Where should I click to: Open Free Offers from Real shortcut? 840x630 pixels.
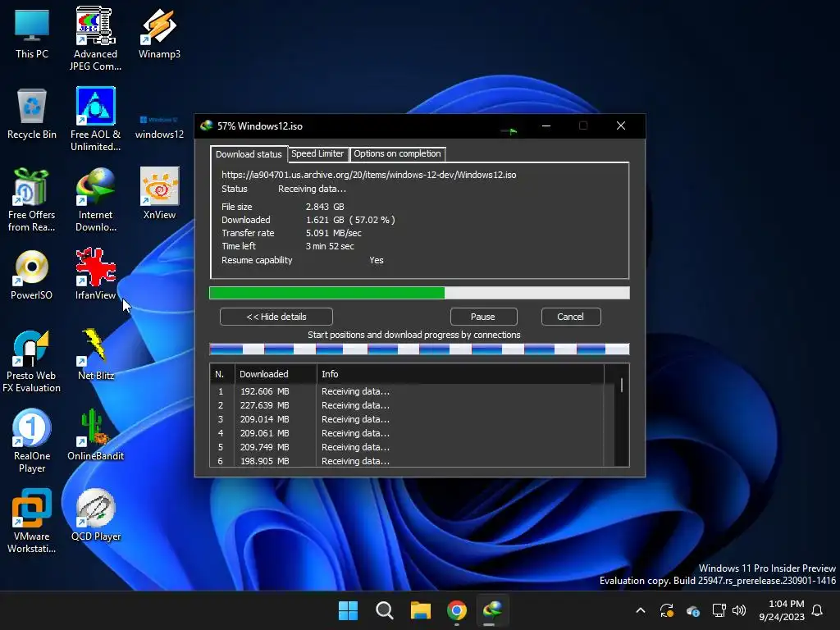pyautogui.click(x=32, y=199)
